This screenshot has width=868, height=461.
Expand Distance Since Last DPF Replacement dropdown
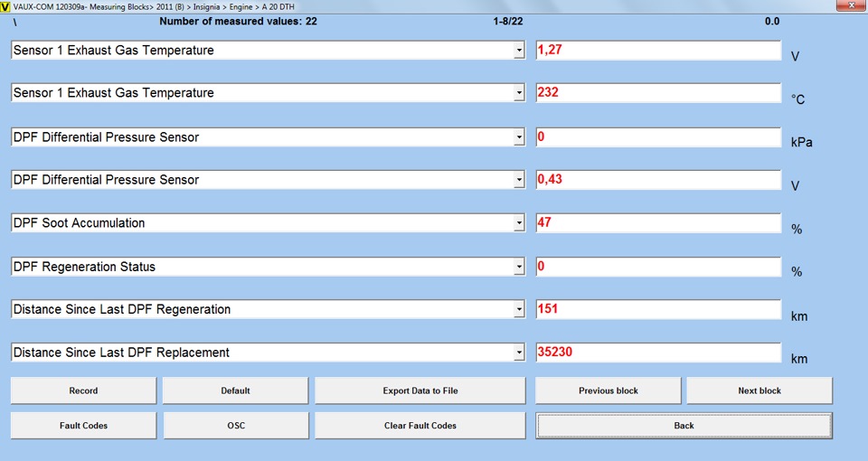click(x=519, y=353)
